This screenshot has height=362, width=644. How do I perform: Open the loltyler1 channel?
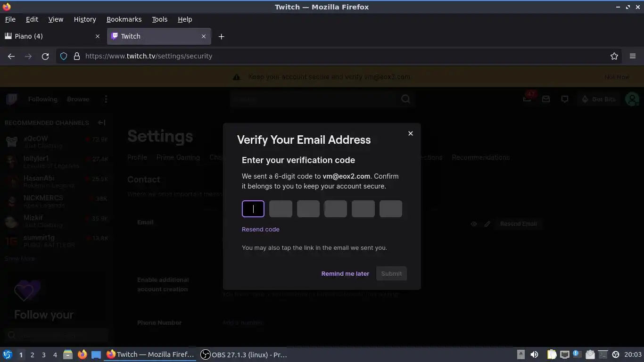click(x=57, y=162)
